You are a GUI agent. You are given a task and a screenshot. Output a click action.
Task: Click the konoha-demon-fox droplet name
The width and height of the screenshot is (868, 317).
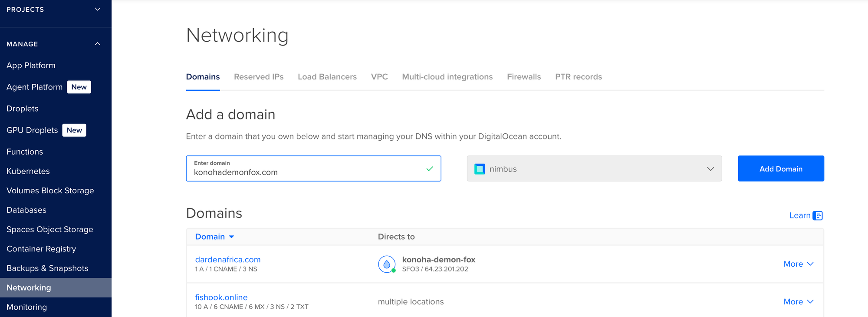[x=439, y=260]
